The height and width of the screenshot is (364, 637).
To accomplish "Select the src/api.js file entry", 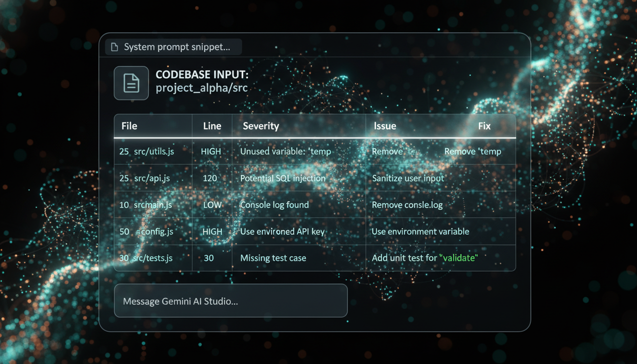I will click(152, 178).
